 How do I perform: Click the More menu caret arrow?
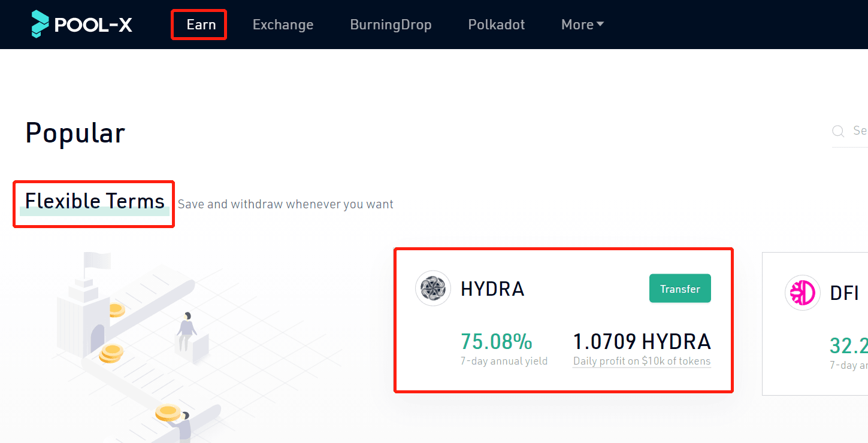click(600, 25)
